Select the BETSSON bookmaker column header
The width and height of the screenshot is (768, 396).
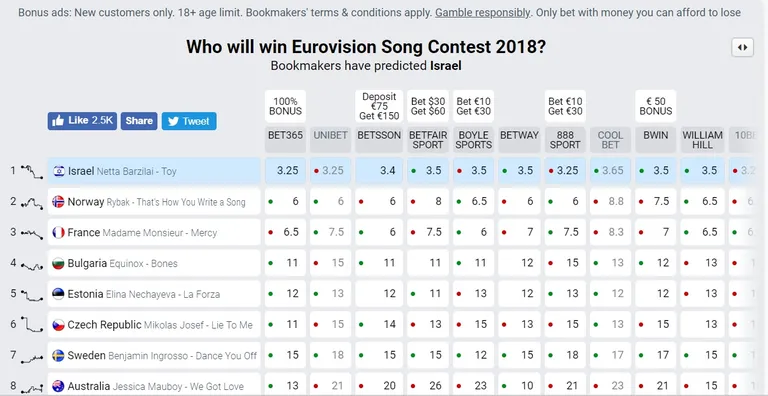[x=379, y=140]
